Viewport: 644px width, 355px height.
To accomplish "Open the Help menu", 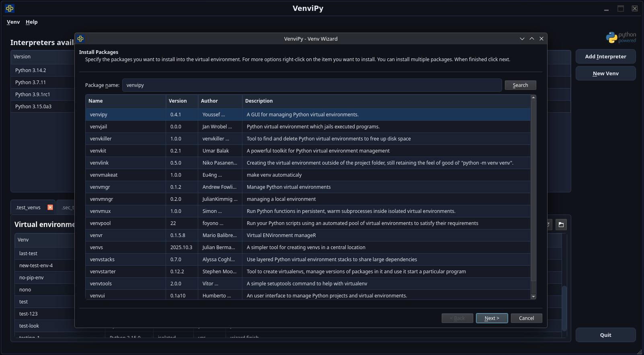I will tap(32, 22).
